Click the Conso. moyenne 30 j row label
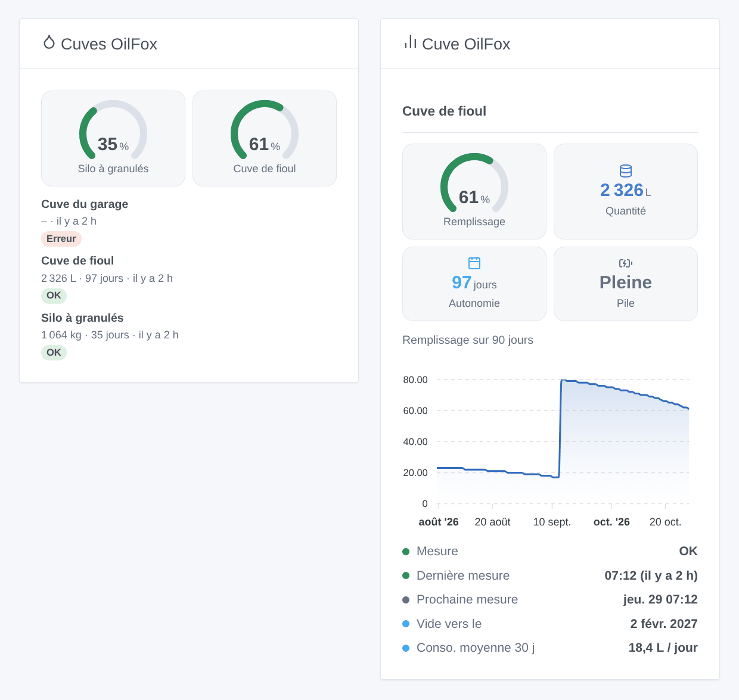This screenshot has height=700, width=739. click(x=476, y=648)
